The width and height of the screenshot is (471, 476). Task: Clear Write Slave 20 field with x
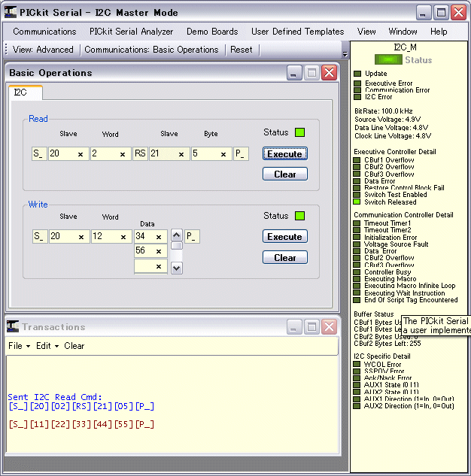[81, 238]
